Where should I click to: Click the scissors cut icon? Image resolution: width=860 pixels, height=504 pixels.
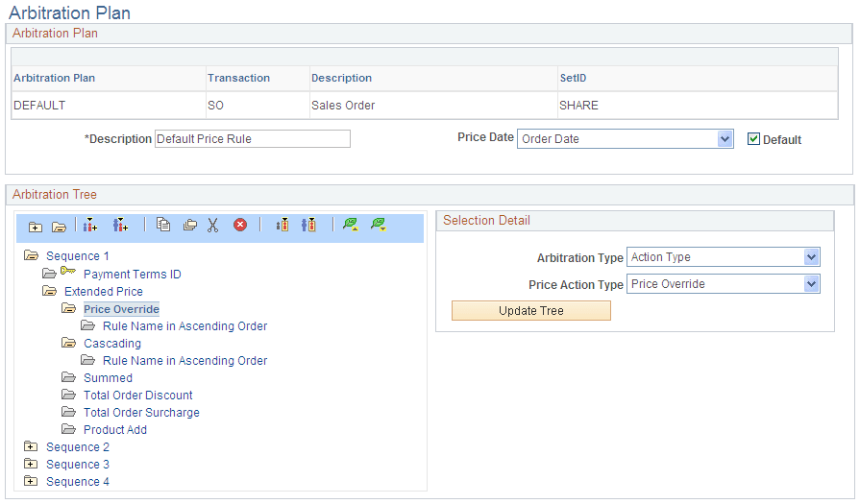(x=212, y=225)
